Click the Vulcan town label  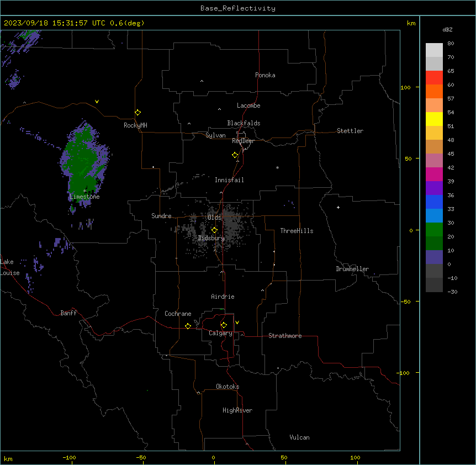(x=300, y=437)
